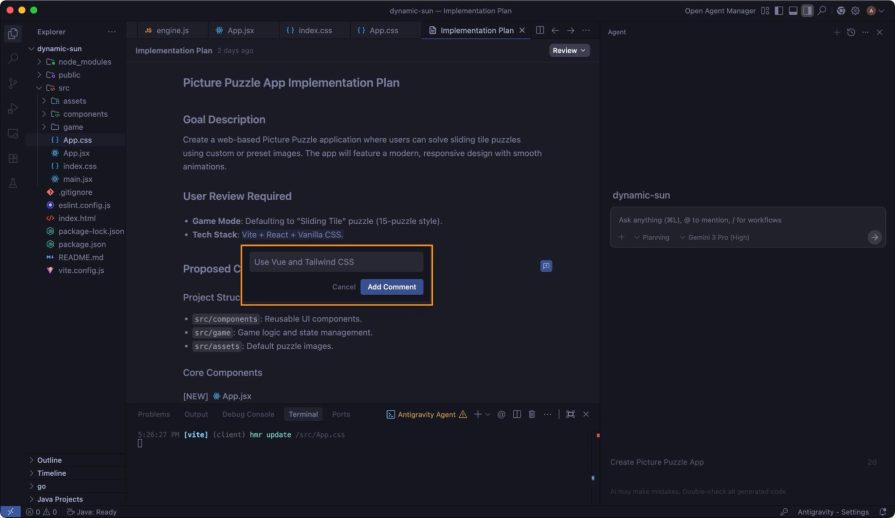Image resolution: width=895 pixels, height=518 pixels.
Task: Split the terminal pane
Action: pyautogui.click(x=517, y=415)
